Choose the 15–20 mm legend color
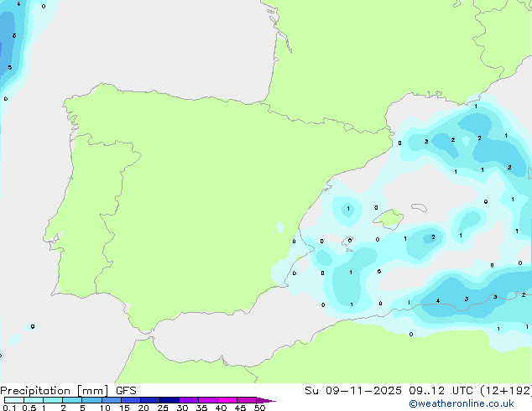The width and height of the screenshot is (532, 411). tap(131, 400)
